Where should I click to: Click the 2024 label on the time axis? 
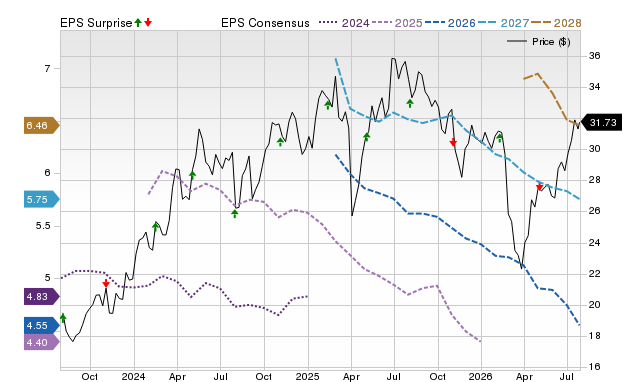click(133, 376)
